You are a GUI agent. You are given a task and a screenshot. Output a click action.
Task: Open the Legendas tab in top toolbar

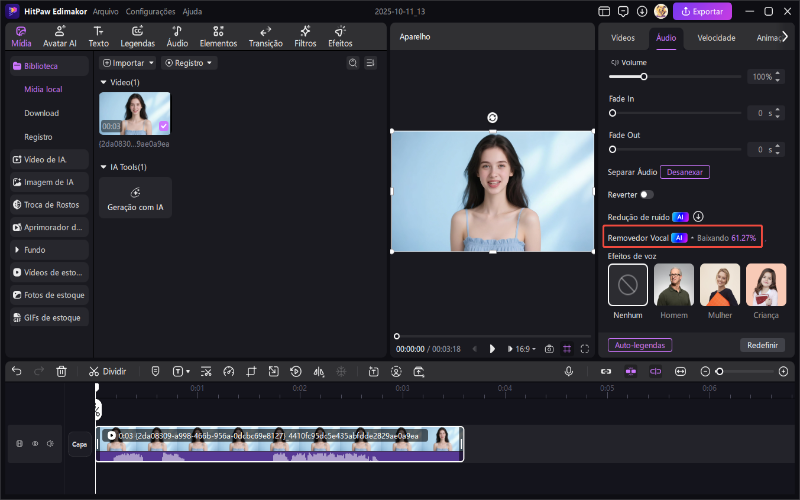tap(137, 37)
